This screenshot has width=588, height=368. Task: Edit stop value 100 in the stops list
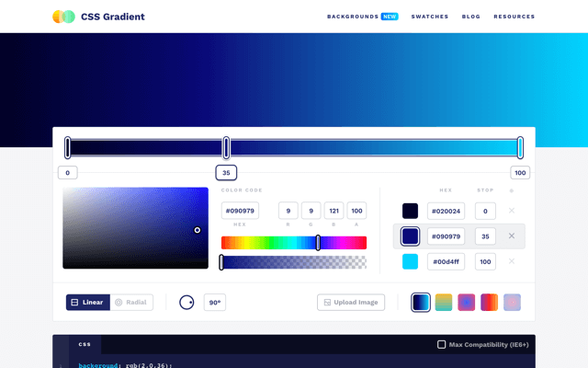coord(485,261)
